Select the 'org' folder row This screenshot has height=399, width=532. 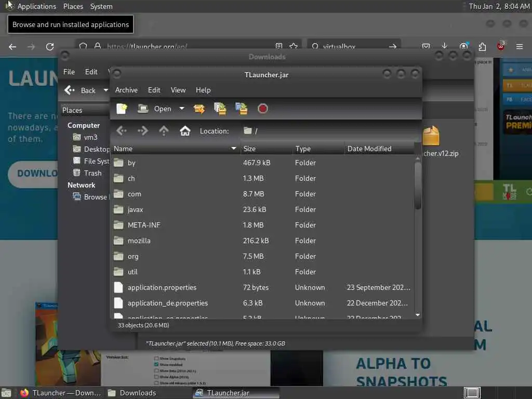coord(262,257)
